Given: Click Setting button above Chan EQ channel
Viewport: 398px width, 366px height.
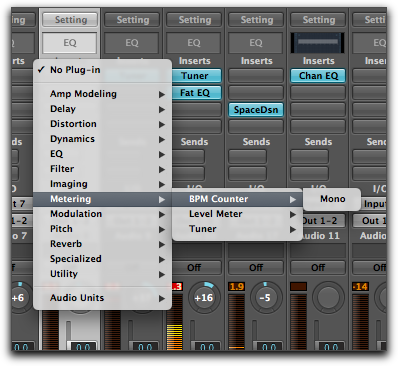Looking at the screenshot, I should point(318,20).
